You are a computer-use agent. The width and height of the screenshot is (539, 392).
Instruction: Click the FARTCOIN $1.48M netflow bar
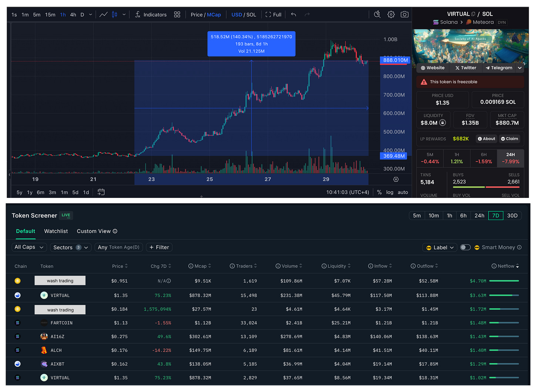[504, 323]
